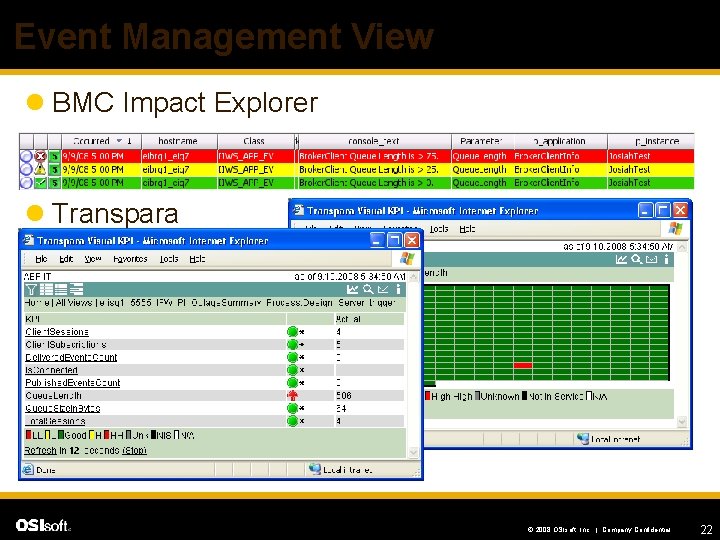Click scroll-down arrow in front Transpara window
This screenshot has height=540, width=720.
click(413, 452)
